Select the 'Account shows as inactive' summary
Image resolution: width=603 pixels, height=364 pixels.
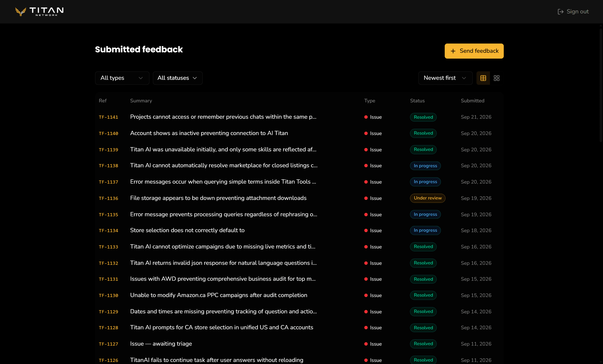209,133
